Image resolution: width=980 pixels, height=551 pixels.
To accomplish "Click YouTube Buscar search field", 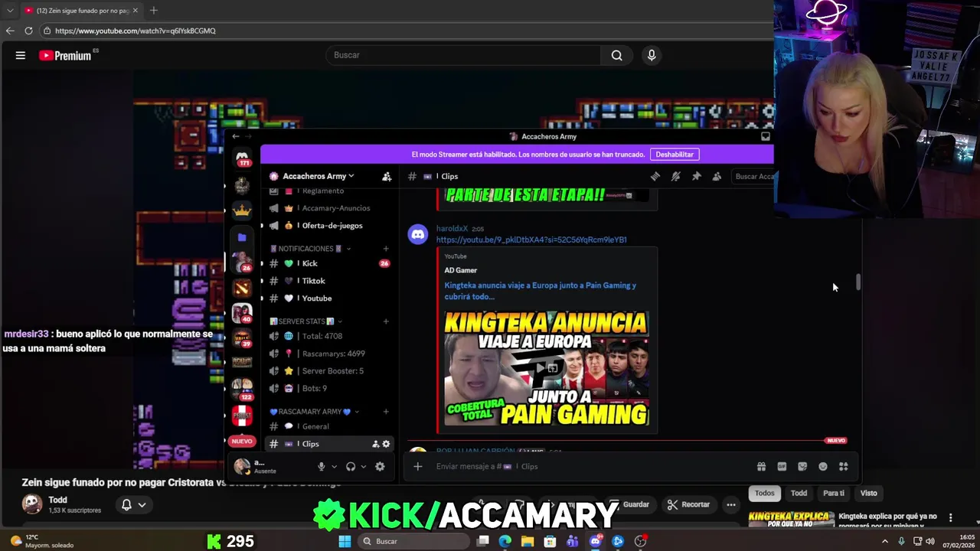I will (x=462, y=55).
